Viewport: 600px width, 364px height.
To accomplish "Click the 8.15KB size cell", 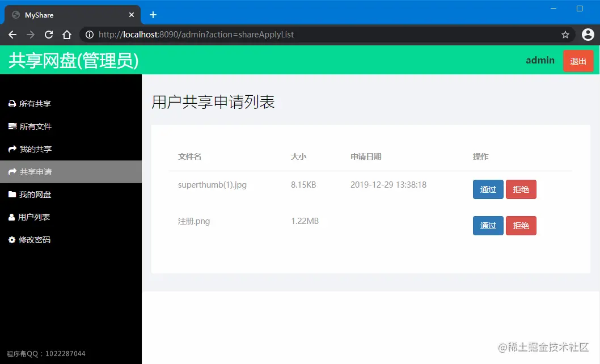I will (303, 185).
